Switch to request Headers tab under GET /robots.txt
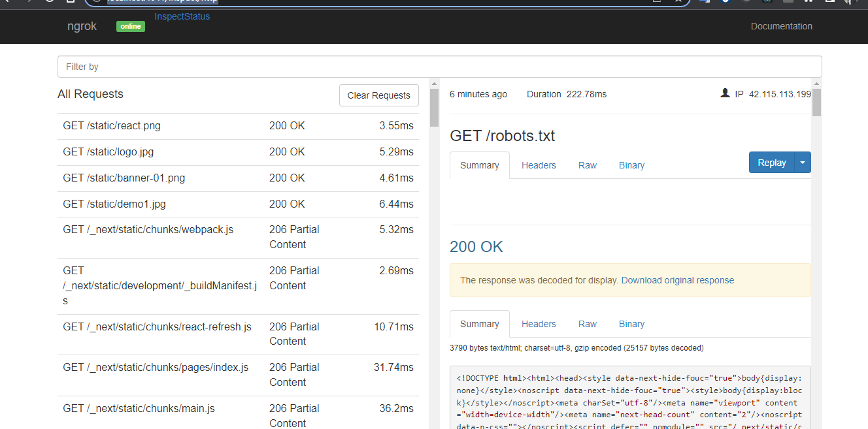The width and height of the screenshot is (868, 429). click(539, 165)
